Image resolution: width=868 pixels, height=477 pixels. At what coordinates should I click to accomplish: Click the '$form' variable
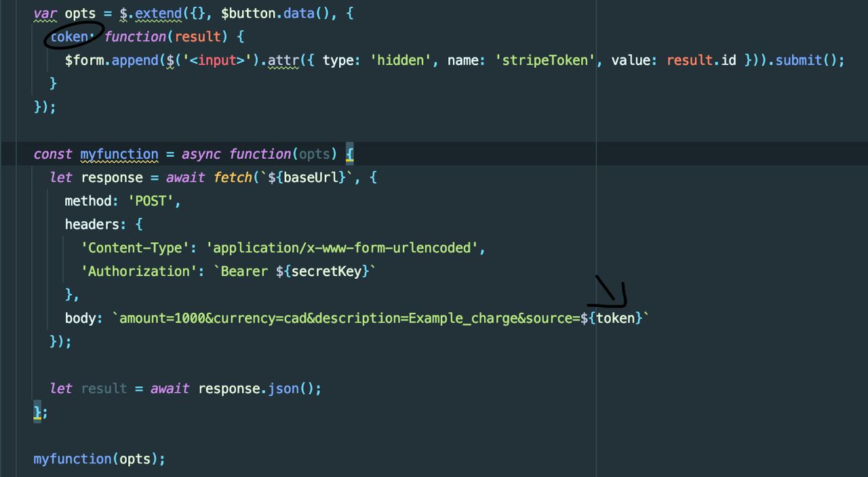pyautogui.click(x=84, y=60)
